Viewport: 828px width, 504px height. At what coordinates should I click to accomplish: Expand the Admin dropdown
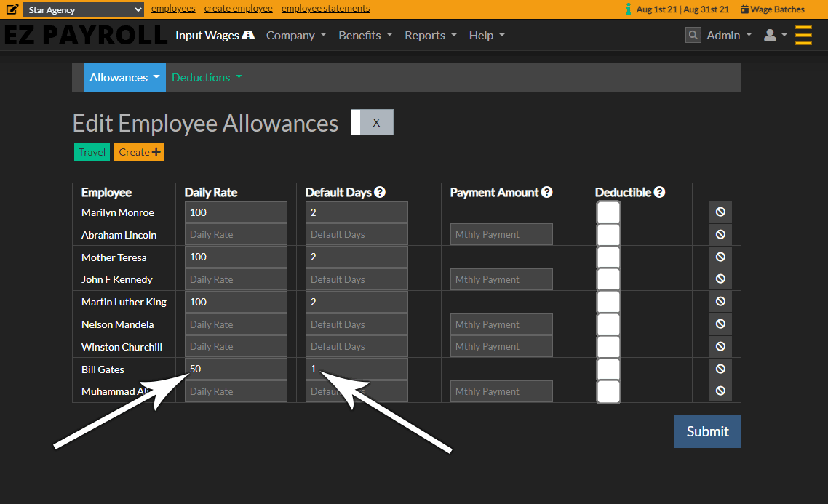click(x=728, y=34)
